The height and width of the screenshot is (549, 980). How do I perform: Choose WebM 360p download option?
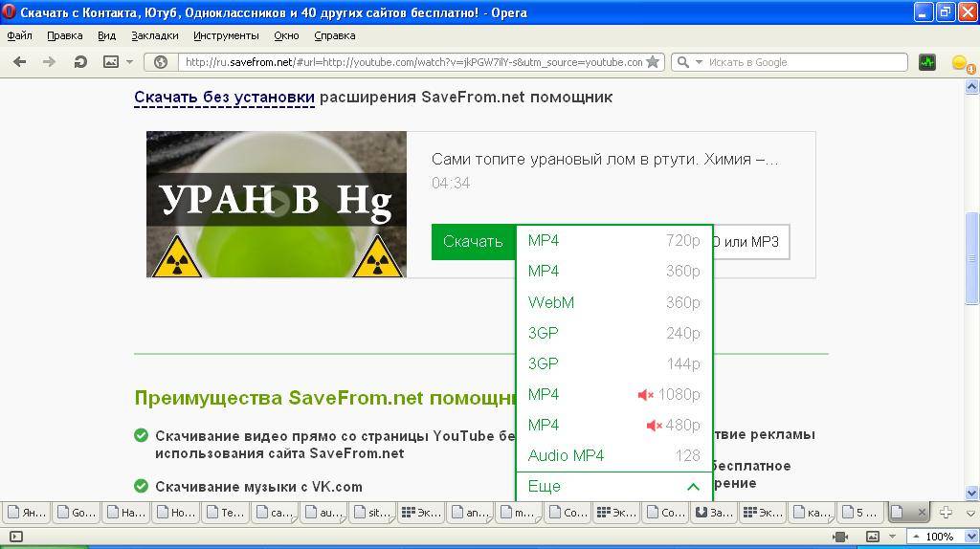[613, 302]
